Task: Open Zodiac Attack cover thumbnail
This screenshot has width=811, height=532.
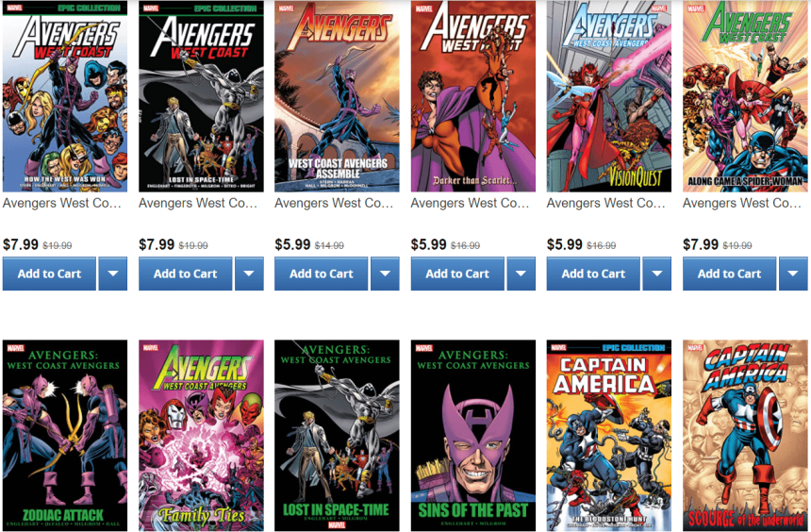Action: 65,435
